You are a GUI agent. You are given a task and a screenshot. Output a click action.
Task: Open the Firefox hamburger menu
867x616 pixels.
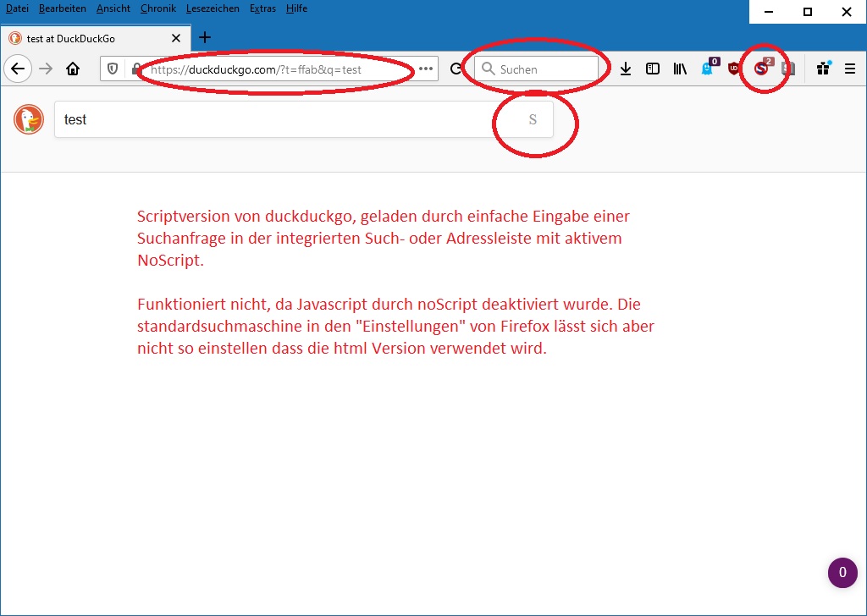pyautogui.click(x=850, y=69)
